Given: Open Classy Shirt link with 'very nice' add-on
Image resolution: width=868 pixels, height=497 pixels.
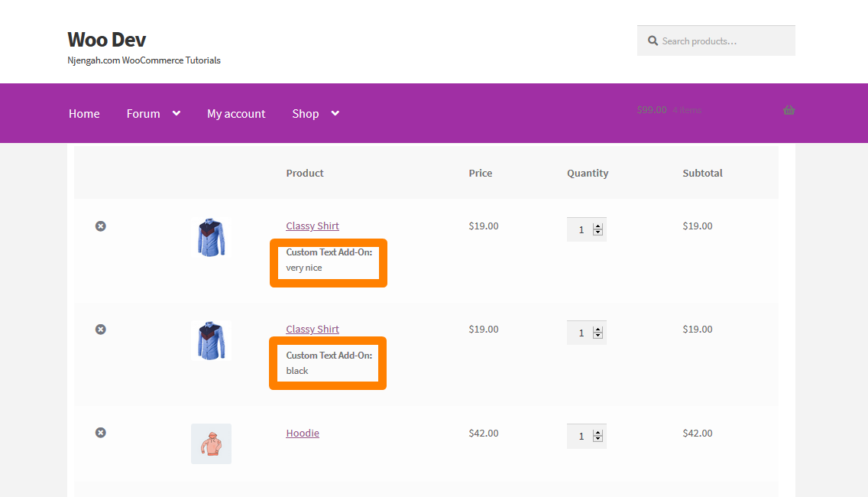Looking at the screenshot, I should click(x=313, y=226).
